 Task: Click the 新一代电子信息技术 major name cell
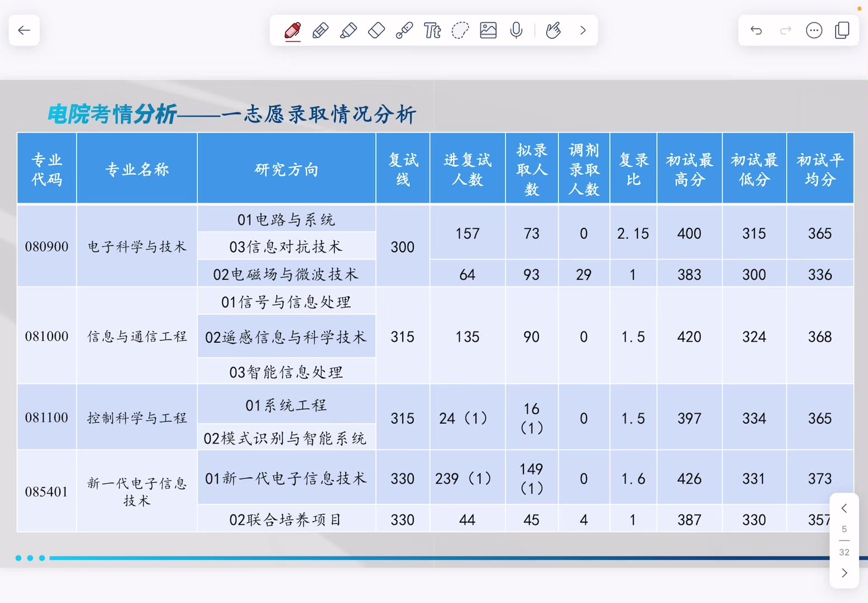(137, 491)
